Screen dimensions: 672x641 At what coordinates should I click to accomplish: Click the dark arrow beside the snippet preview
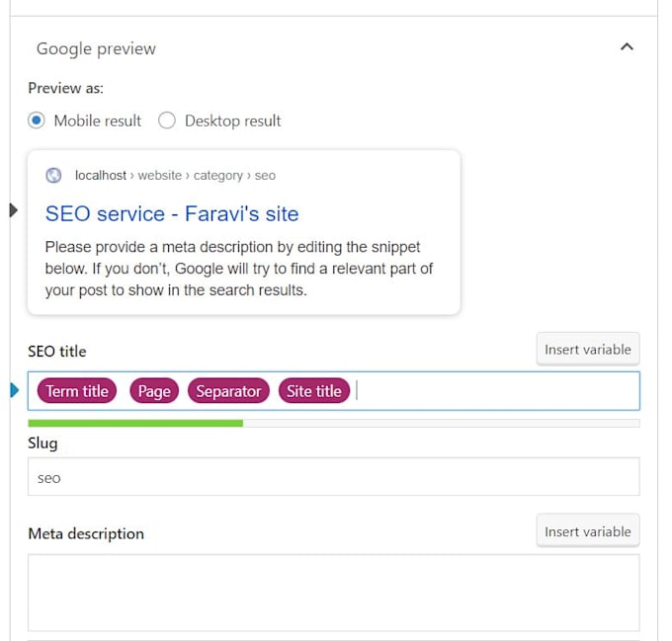[x=13, y=209]
